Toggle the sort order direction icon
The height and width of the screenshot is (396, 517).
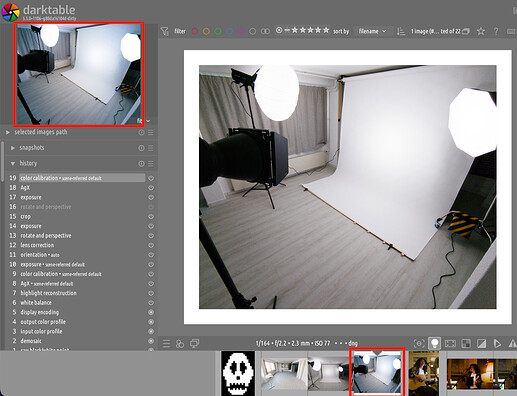tap(401, 31)
